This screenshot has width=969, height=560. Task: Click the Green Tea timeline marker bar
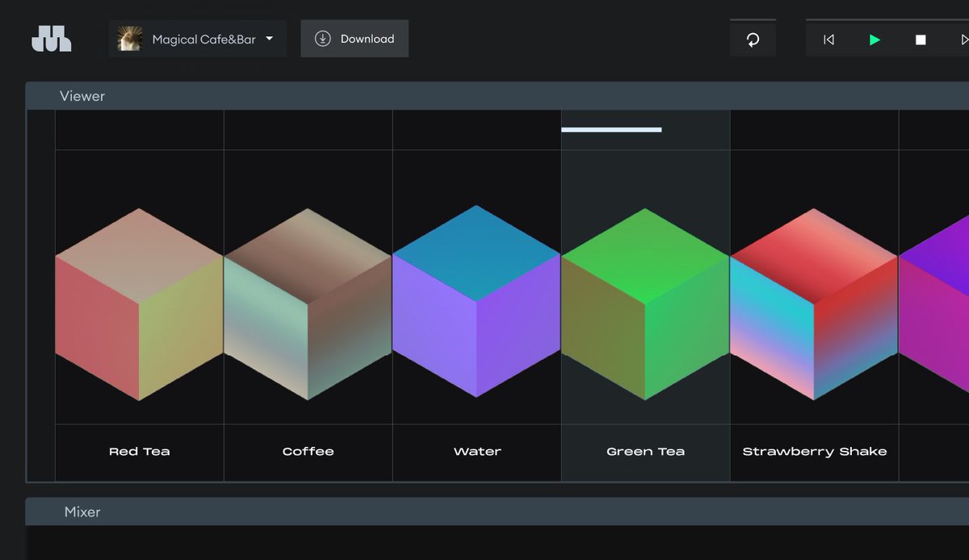(x=611, y=129)
